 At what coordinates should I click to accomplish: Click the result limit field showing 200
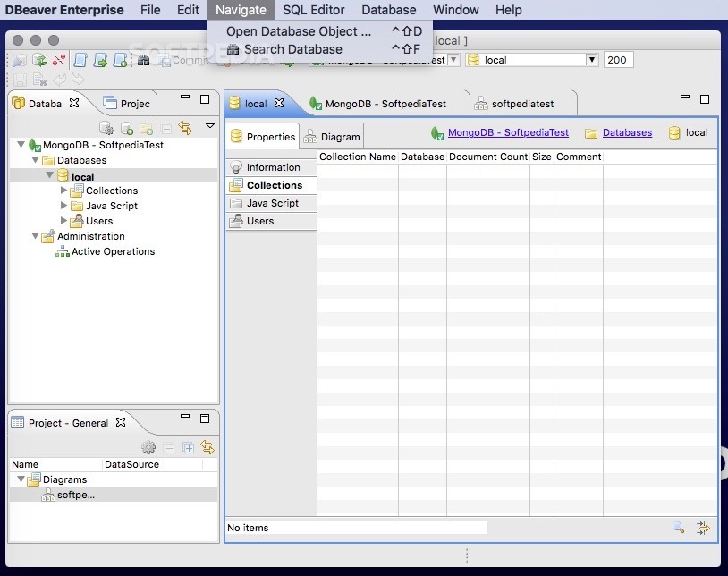(618, 60)
